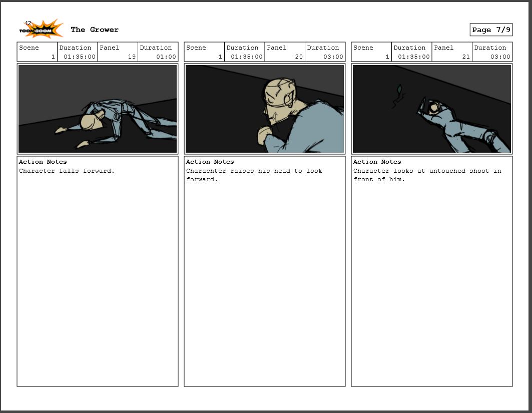Select the title text 'The Grower'

95,30
